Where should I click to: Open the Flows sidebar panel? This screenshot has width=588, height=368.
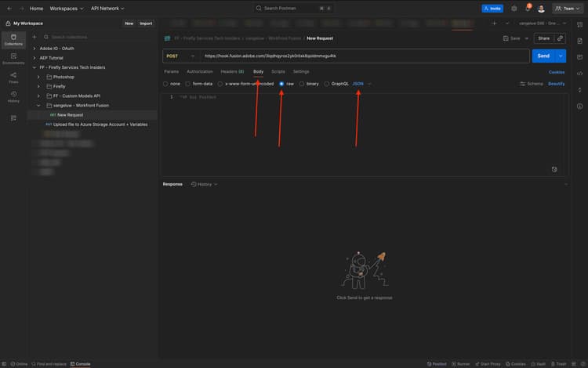point(13,78)
